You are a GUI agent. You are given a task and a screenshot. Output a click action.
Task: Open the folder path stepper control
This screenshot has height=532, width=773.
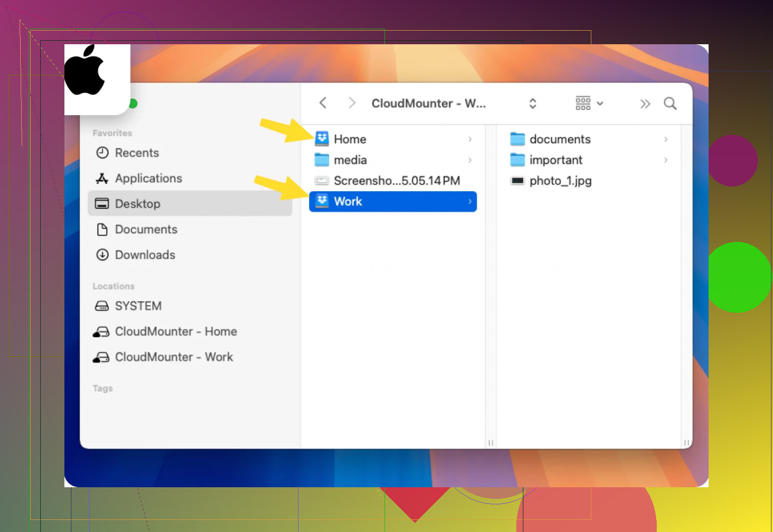pos(532,104)
